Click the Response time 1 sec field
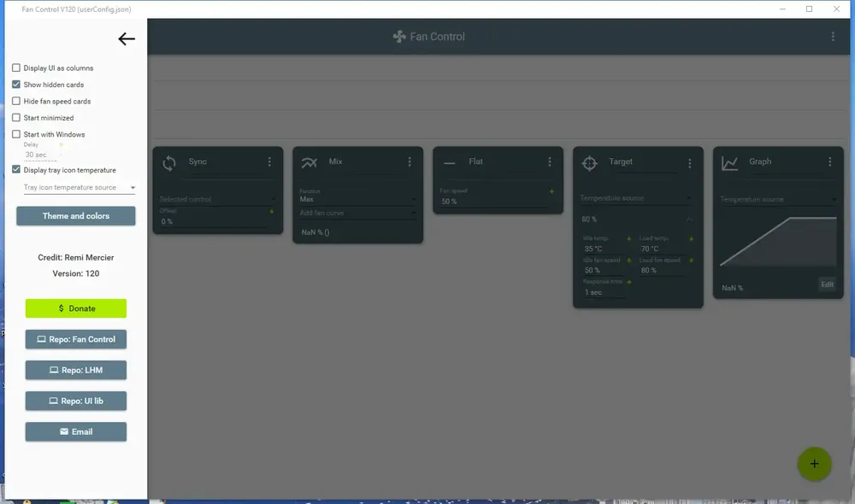Image resolution: width=855 pixels, height=504 pixels. point(605,293)
